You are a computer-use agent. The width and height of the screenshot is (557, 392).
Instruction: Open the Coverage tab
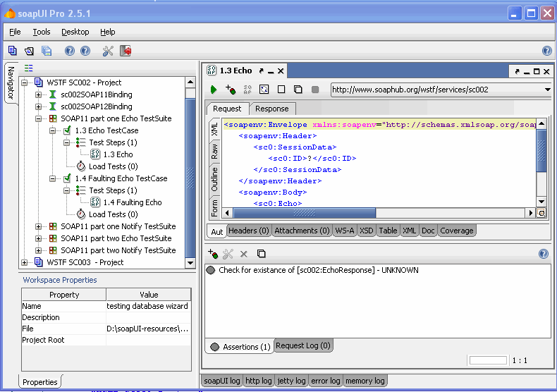pyautogui.click(x=457, y=231)
